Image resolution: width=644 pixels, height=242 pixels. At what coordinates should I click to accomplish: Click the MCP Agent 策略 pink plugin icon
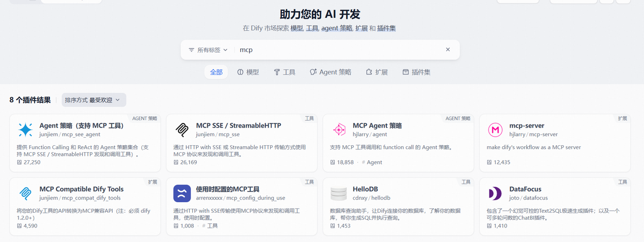click(339, 130)
